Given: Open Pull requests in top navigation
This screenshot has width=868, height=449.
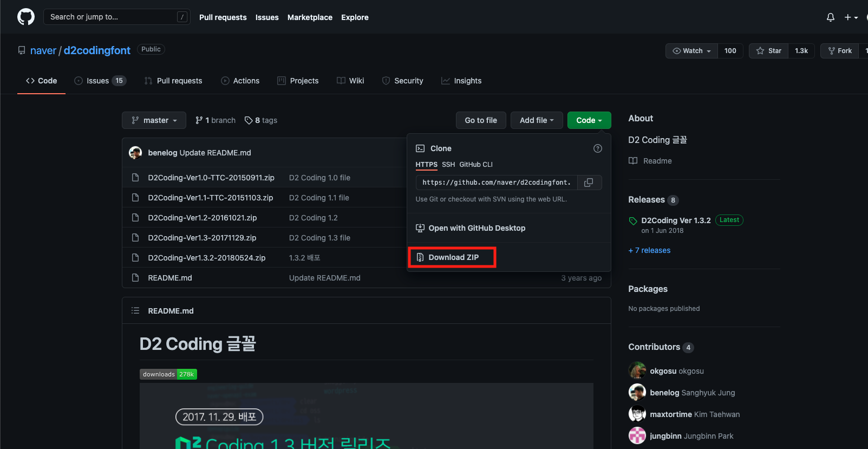Looking at the screenshot, I should pos(223,17).
